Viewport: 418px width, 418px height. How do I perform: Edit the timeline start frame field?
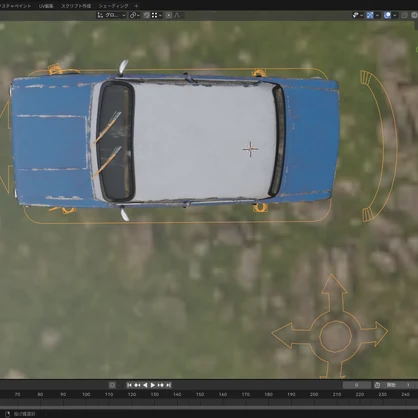tap(400, 385)
